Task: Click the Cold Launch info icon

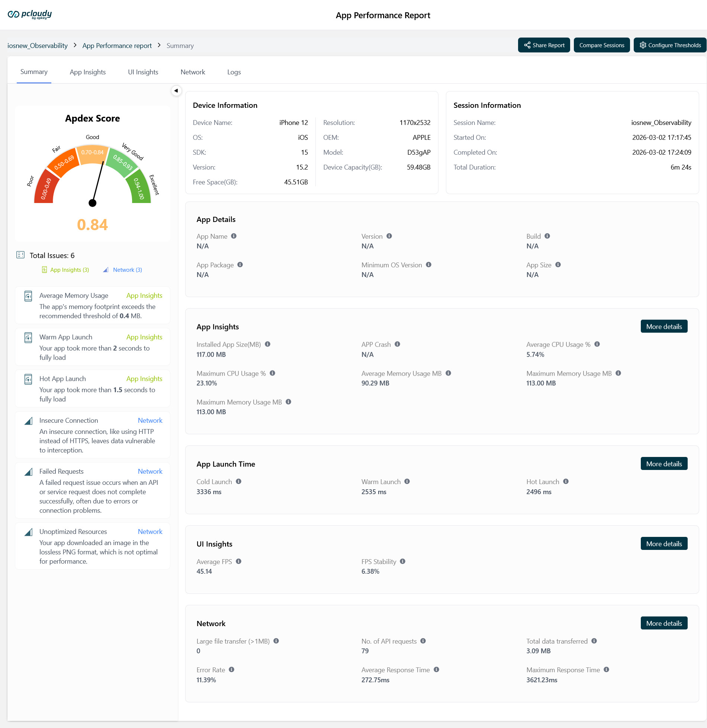Action: [x=238, y=481]
